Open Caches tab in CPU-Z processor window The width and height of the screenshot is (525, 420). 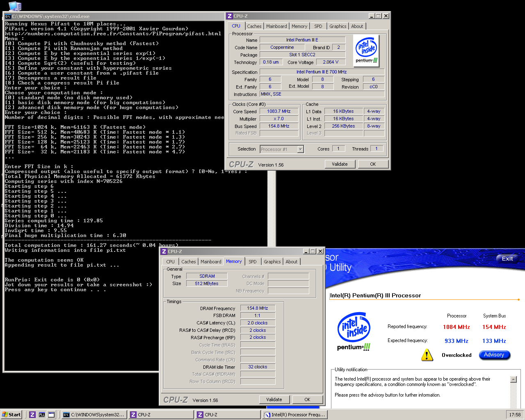coord(254,26)
